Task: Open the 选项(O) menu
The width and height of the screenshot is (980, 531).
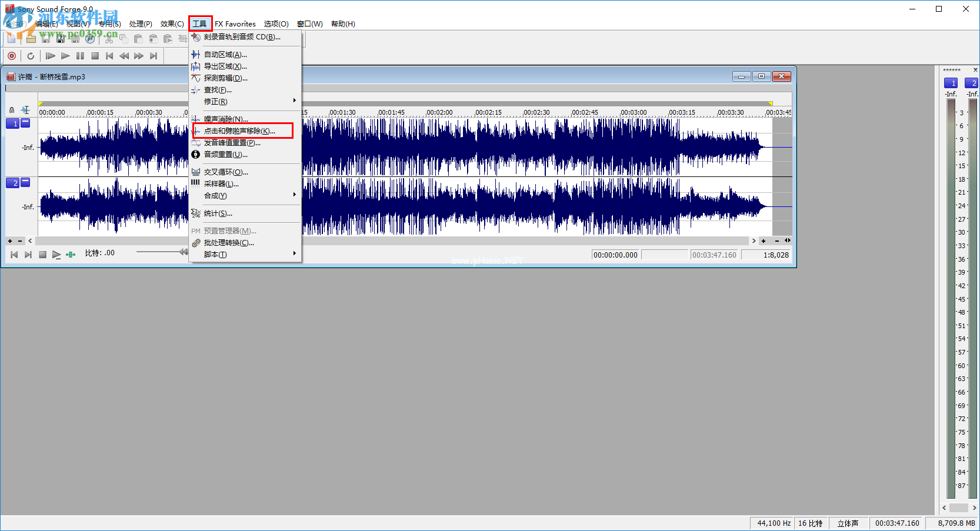Action: [276, 24]
